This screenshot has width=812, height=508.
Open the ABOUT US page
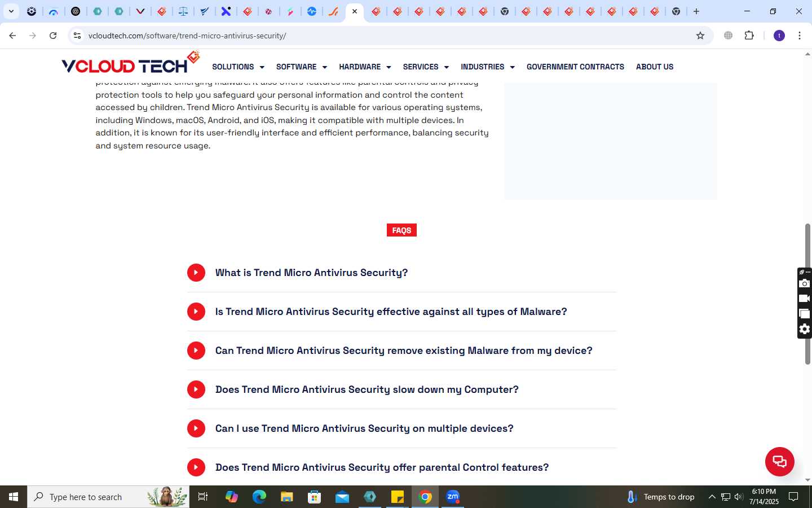[x=655, y=67]
